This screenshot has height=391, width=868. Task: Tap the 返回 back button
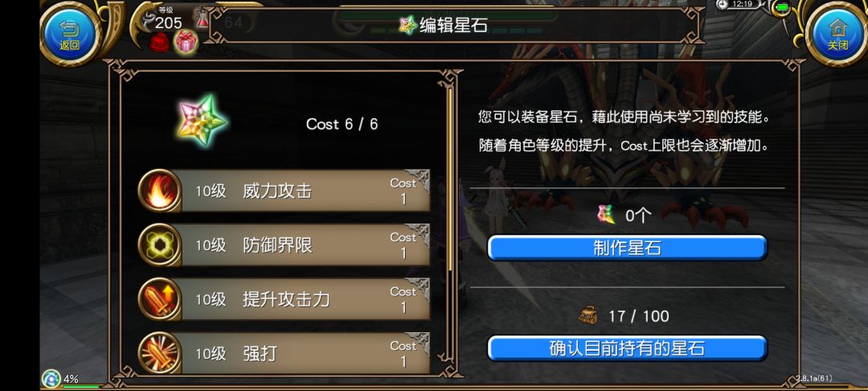[70, 33]
